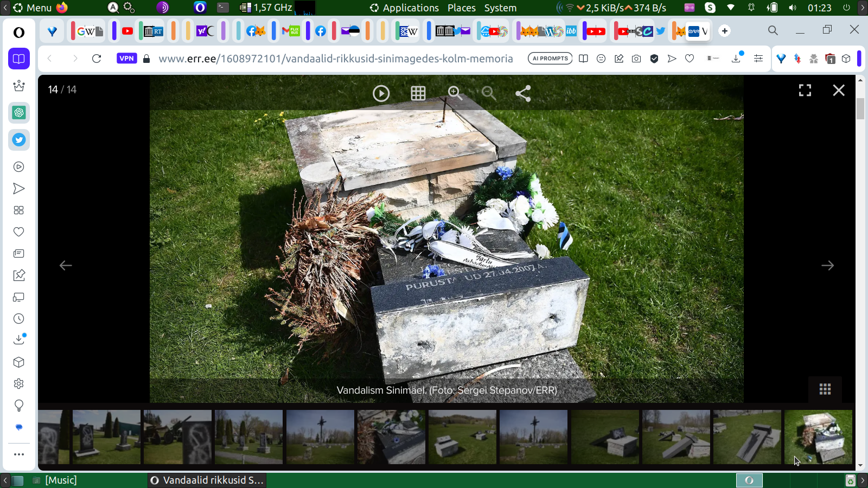
Task: Switch to the Facebook tab
Action: (321, 31)
